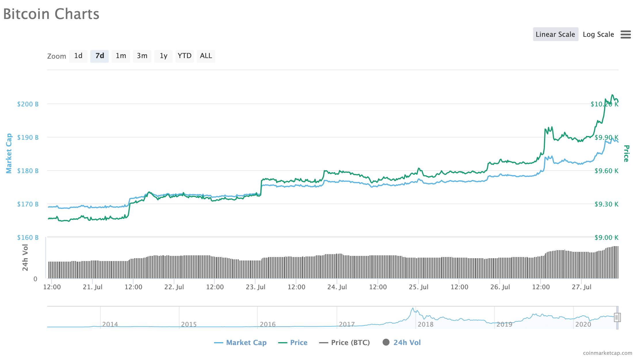Click the 24. Jul date axis label
The image size is (641, 364).
337,287
